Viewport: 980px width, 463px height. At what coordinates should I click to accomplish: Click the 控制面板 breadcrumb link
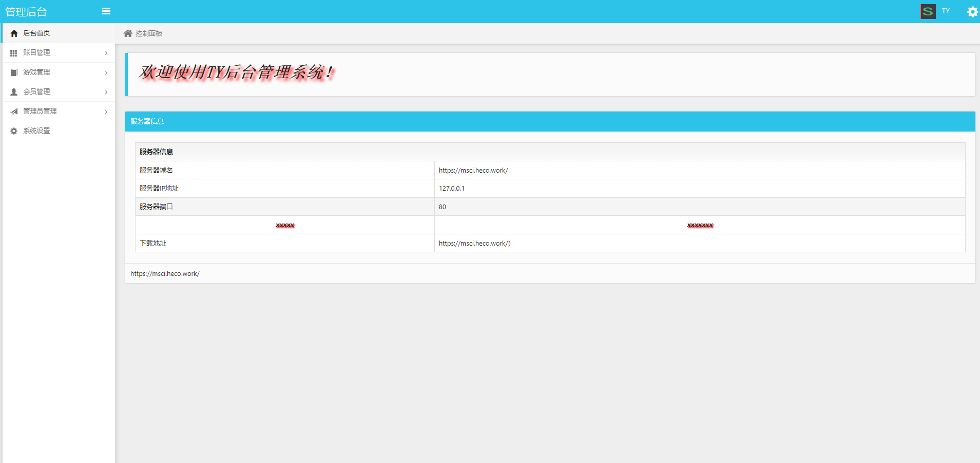pyautogui.click(x=149, y=33)
